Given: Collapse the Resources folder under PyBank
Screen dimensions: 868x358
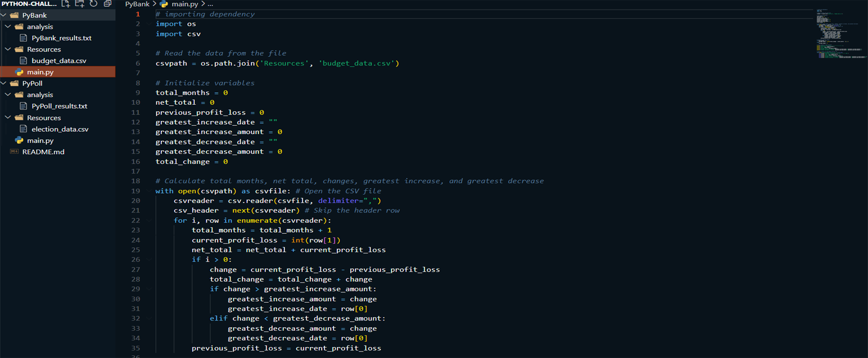Looking at the screenshot, I should pyautogui.click(x=8, y=49).
